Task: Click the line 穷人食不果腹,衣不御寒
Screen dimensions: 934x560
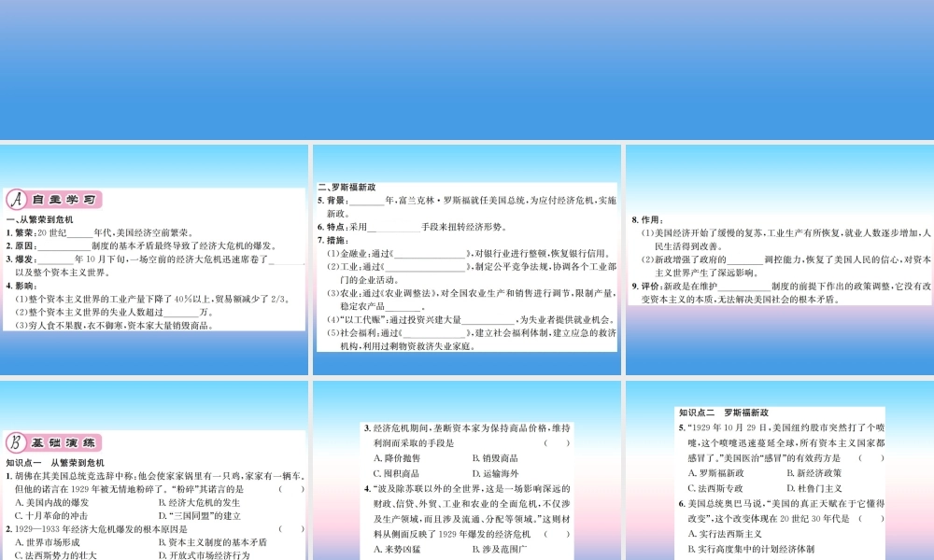Action: pyautogui.click(x=114, y=326)
